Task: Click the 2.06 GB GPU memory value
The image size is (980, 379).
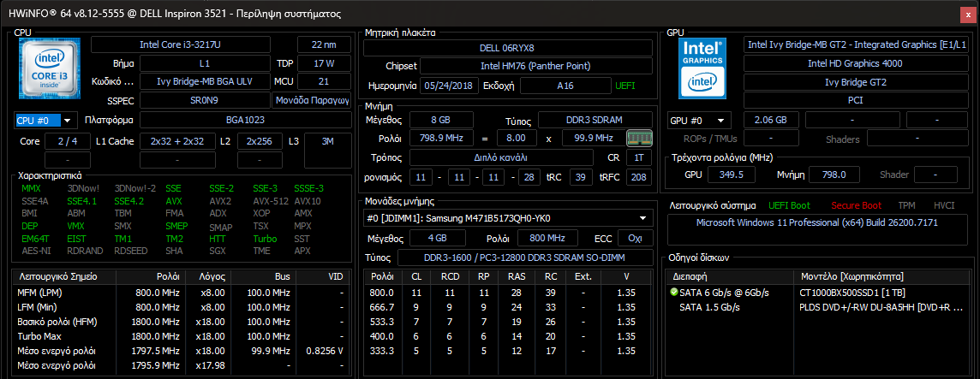Action: click(771, 120)
